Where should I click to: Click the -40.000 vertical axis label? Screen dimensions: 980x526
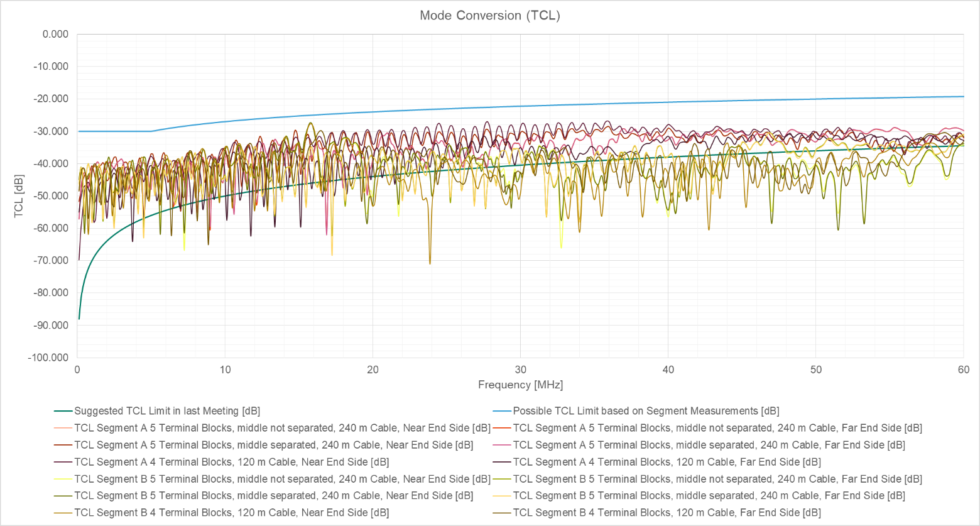[x=52, y=163]
